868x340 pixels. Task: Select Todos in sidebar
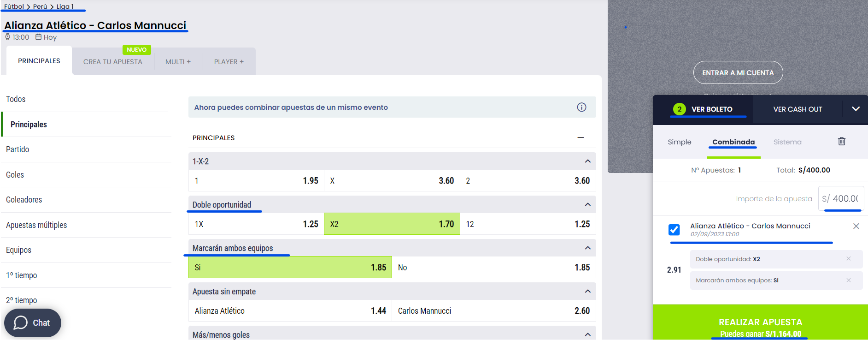(x=16, y=99)
